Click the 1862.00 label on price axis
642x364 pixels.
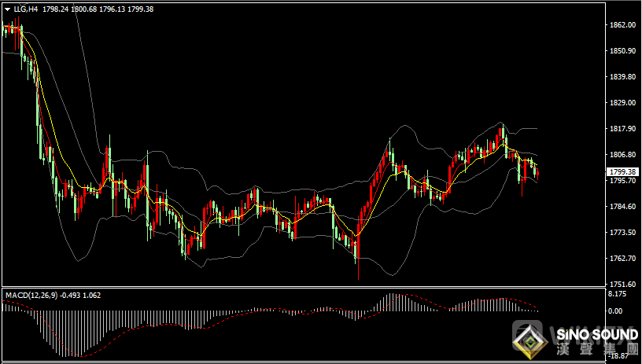pyautogui.click(x=622, y=25)
